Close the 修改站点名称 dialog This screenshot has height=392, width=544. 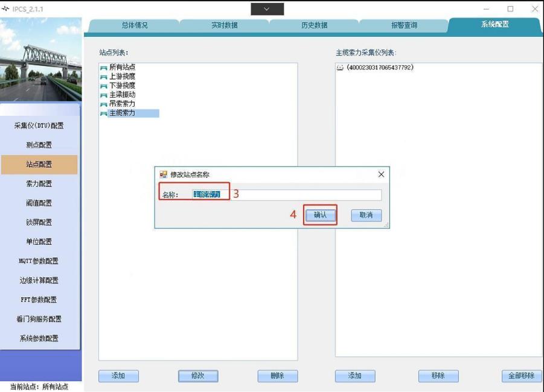click(381, 174)
